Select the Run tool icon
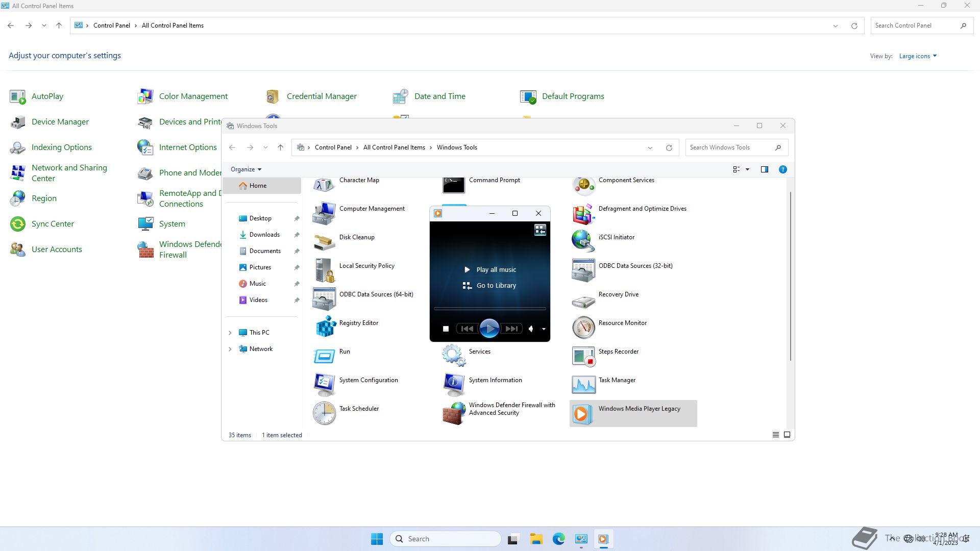 click(324, 356)
